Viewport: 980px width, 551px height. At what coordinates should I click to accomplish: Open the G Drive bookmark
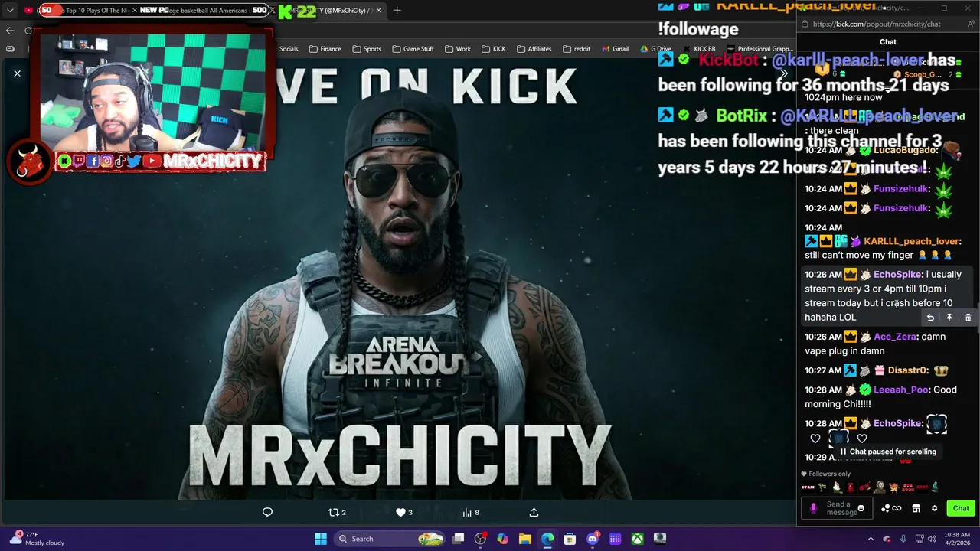point(655,49)
